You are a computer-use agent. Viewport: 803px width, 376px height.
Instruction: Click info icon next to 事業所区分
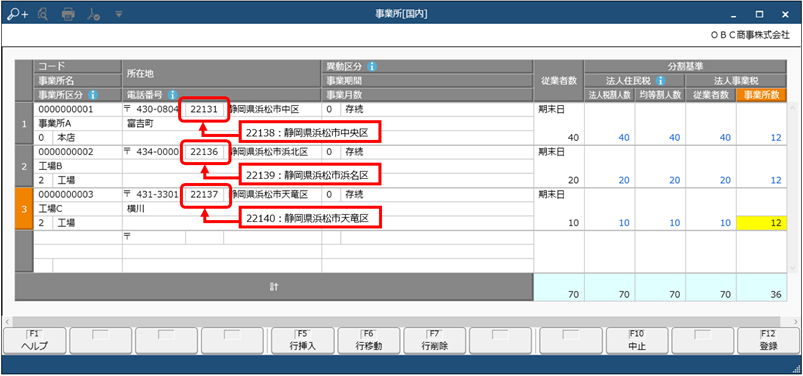pyautogui.click(x=93, y=95)
